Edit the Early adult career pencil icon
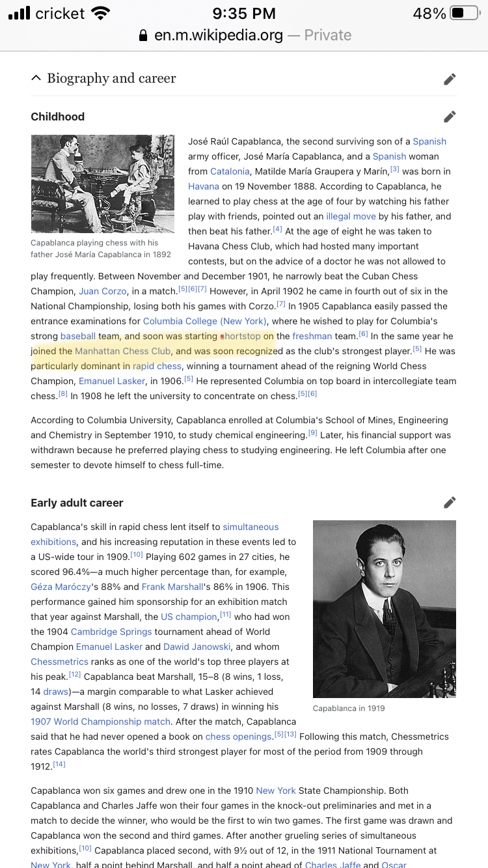The height and width of the screenshot is (868, 488). tap(450, 503)
